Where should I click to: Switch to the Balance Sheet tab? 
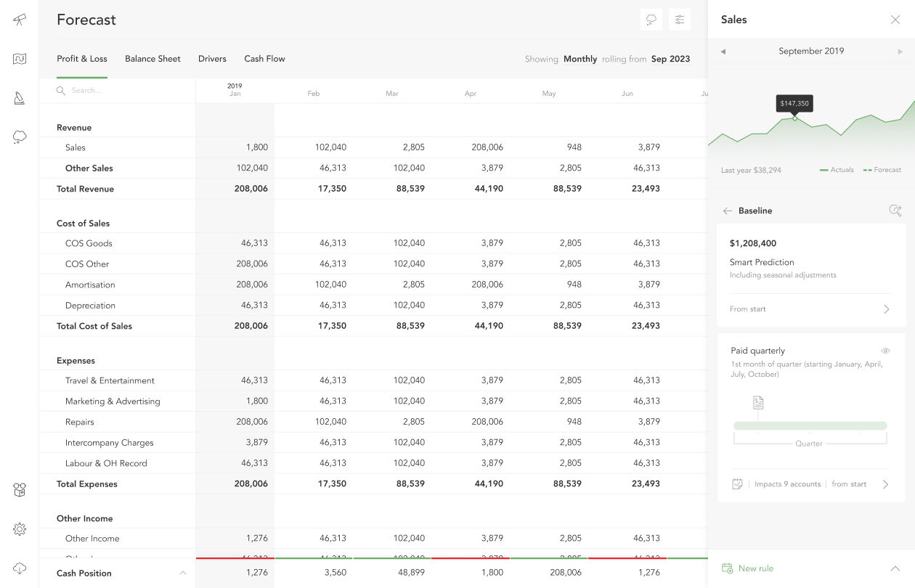pyautogui.click(x=152, y=59)
